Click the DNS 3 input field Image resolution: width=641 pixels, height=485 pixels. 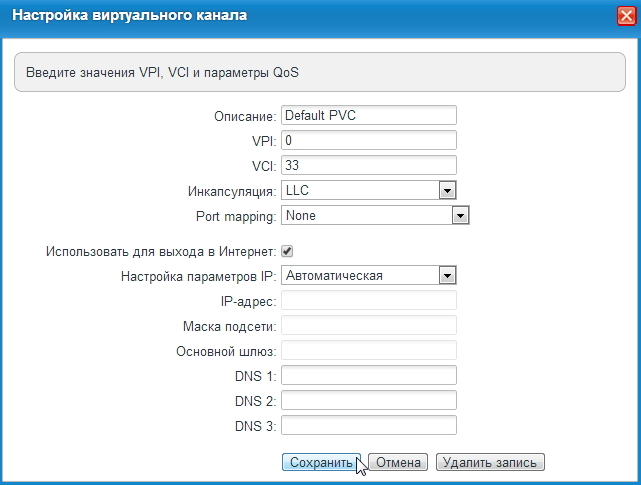(x=368, y=425)
